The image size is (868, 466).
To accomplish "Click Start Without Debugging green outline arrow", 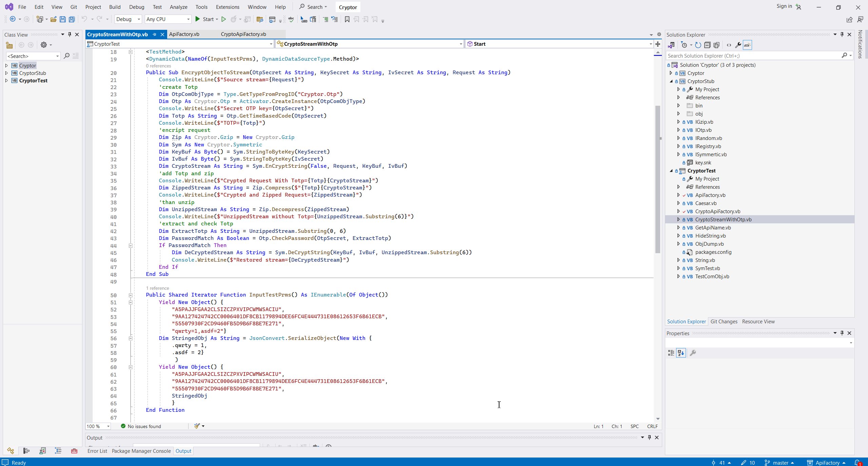I will click(x=223, y=19).
